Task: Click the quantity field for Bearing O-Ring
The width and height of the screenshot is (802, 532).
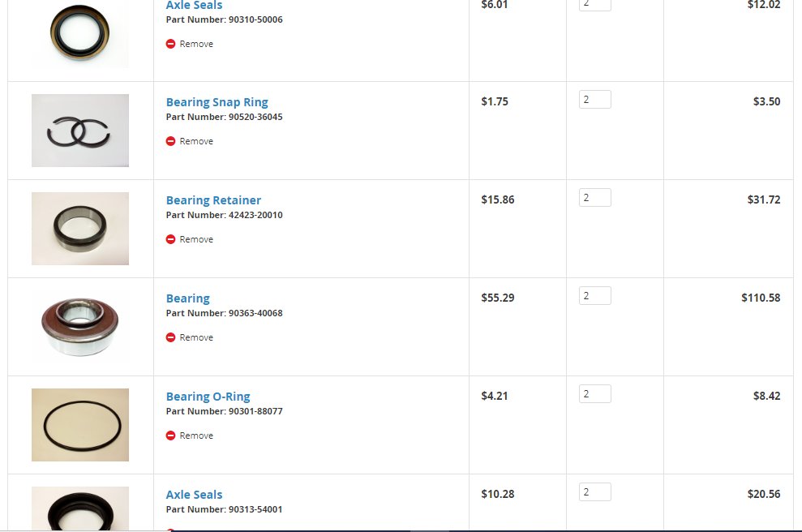Action: pyautogui.click(x=595, y=394)
